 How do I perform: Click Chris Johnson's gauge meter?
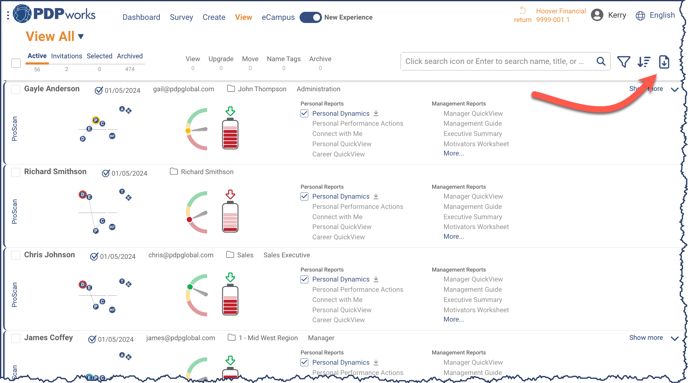click(x=197, y=295)
